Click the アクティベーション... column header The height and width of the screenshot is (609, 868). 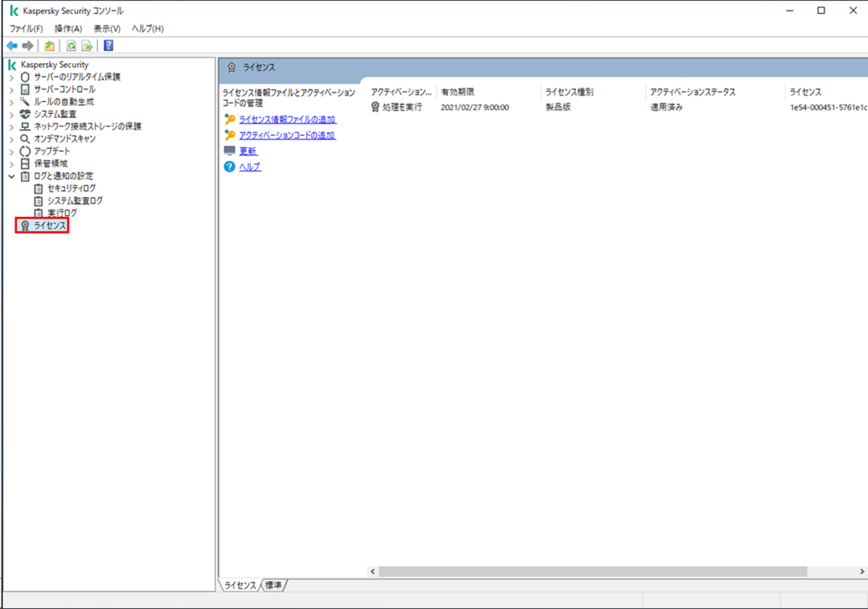(x=401, y=92)
